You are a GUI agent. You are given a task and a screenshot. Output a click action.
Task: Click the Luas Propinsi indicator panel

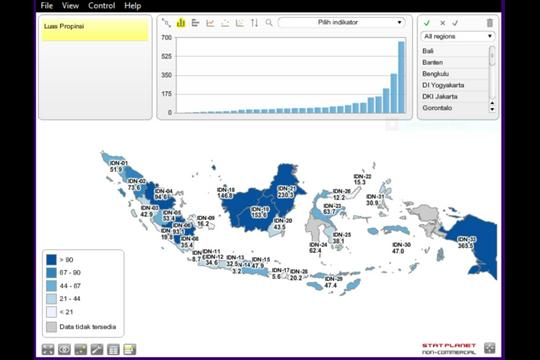[x=95, y=30]
